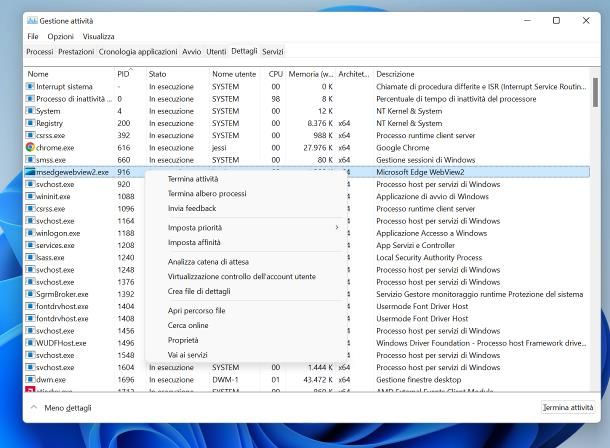Select Cerca online menu entry

click(188, 325)
